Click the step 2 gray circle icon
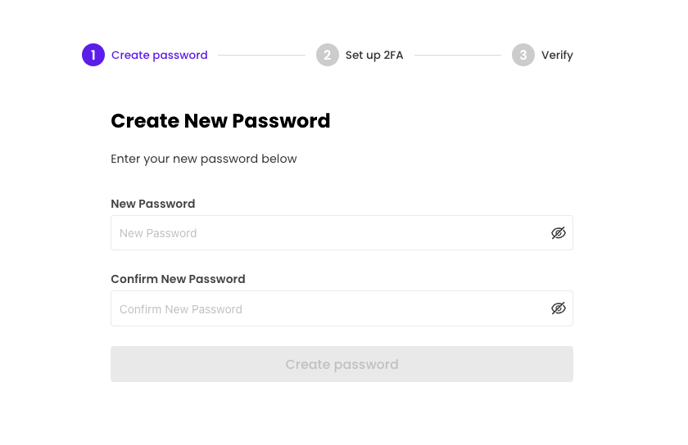Screen dimensions: 688x445 point(327,55)
